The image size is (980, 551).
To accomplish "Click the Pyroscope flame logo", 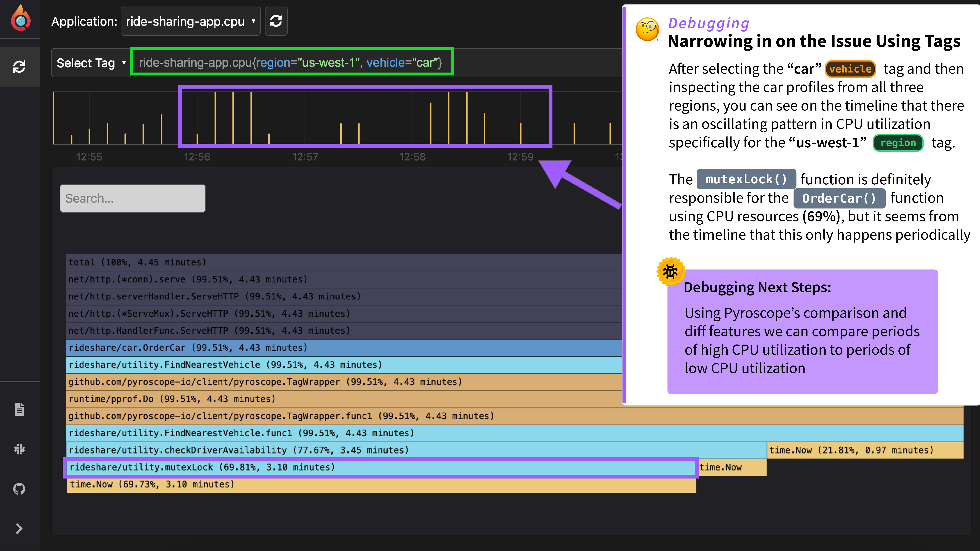I will pos(20,19).
